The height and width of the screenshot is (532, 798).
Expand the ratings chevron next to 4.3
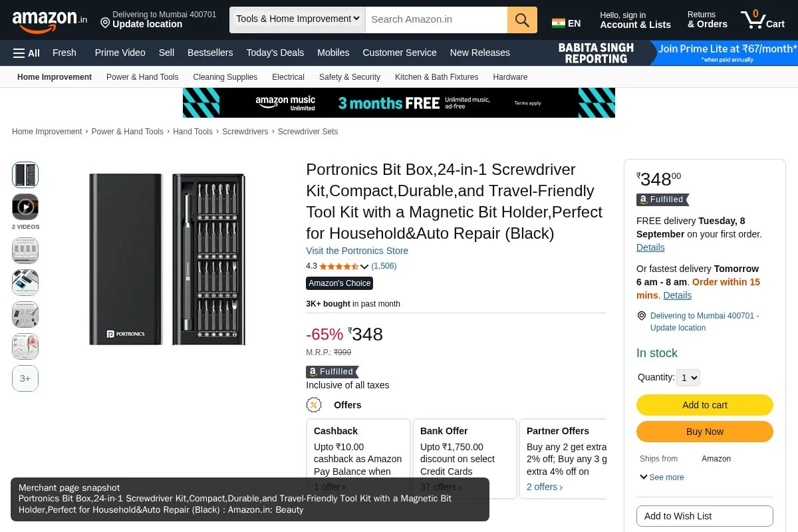tap(364, 267)
